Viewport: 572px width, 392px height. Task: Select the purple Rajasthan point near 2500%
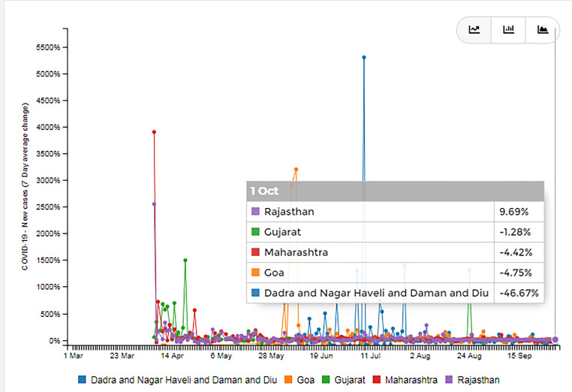click(x=154, y=204)
